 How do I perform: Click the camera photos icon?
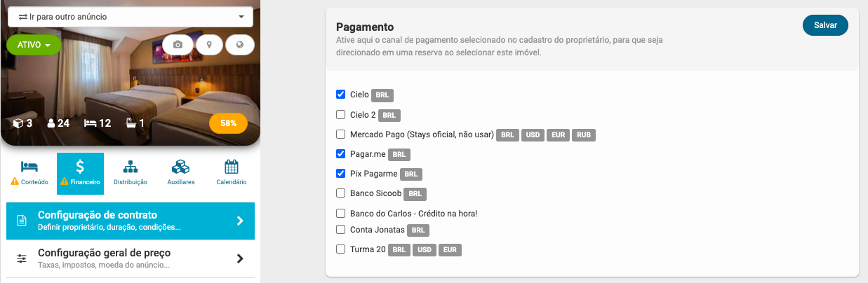[x=178, y=45]
